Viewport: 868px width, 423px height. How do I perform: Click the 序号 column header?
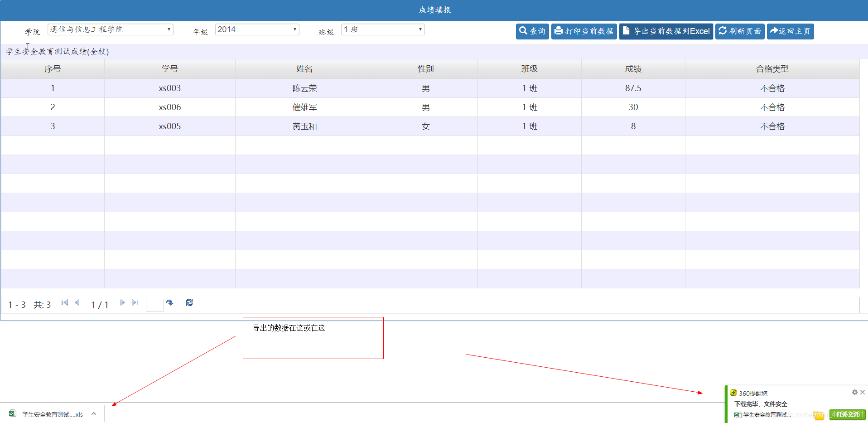click(x=53, y=69)
